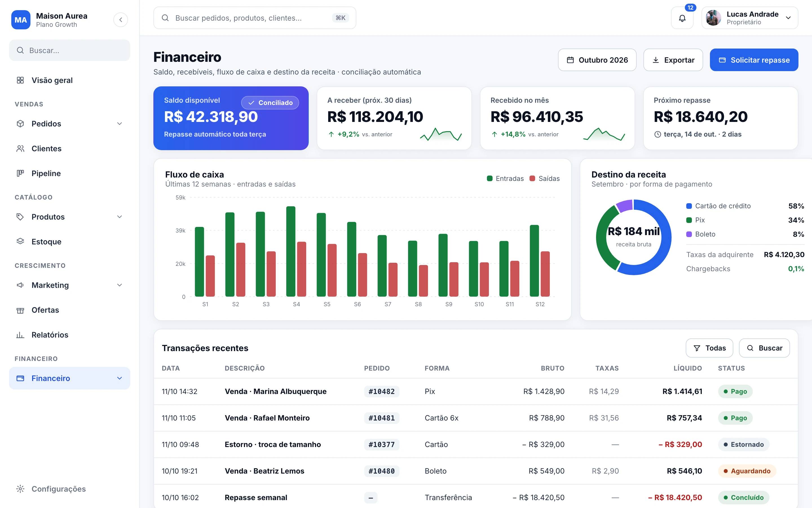This screenshot has width=812, height=508.
Task: Focus the sidebar Buscar... field
Action: (69, 51)
